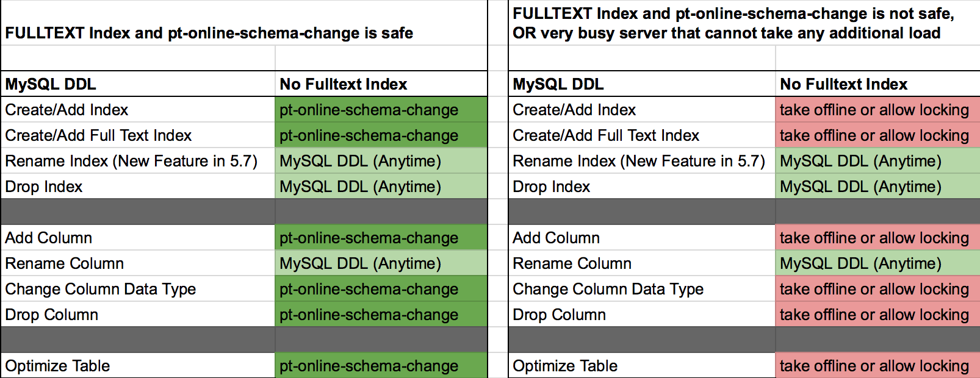
Task: Select the "Drop Index" label in right table
Action: coord(552,187)
